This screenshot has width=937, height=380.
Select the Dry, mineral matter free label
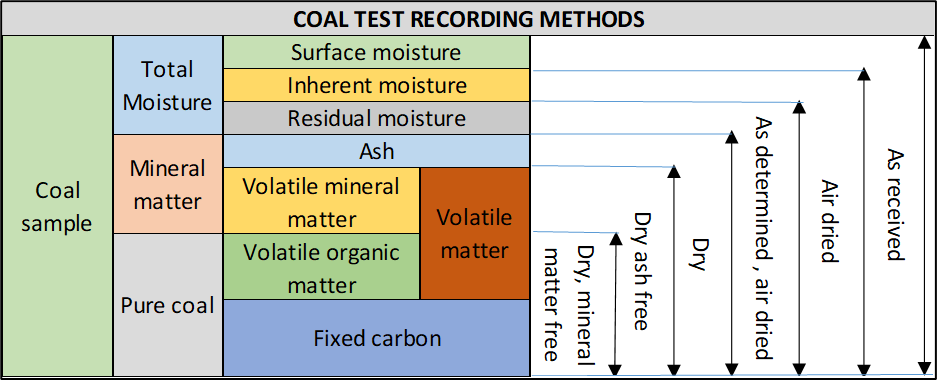[568, 302]
